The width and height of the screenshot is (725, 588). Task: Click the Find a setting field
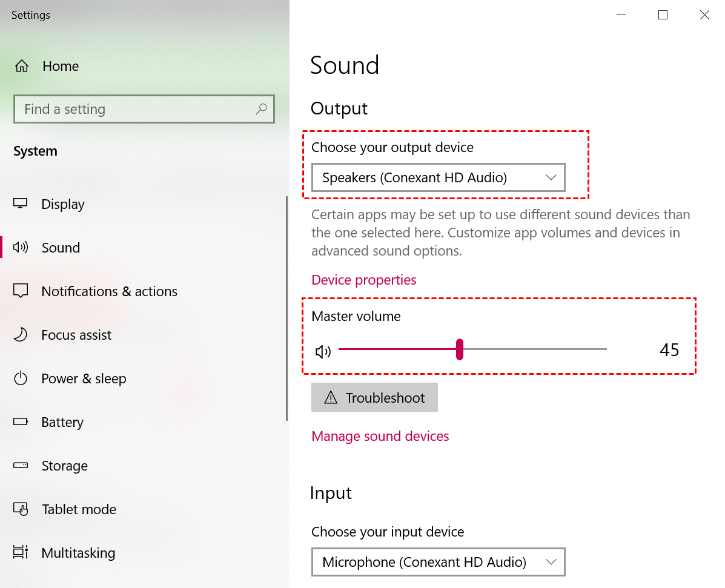pyautogui.click(x=144, y=109)
